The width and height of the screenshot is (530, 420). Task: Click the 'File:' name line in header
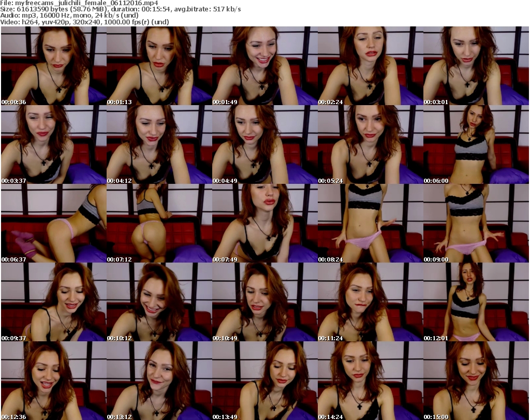pos(79,3)
